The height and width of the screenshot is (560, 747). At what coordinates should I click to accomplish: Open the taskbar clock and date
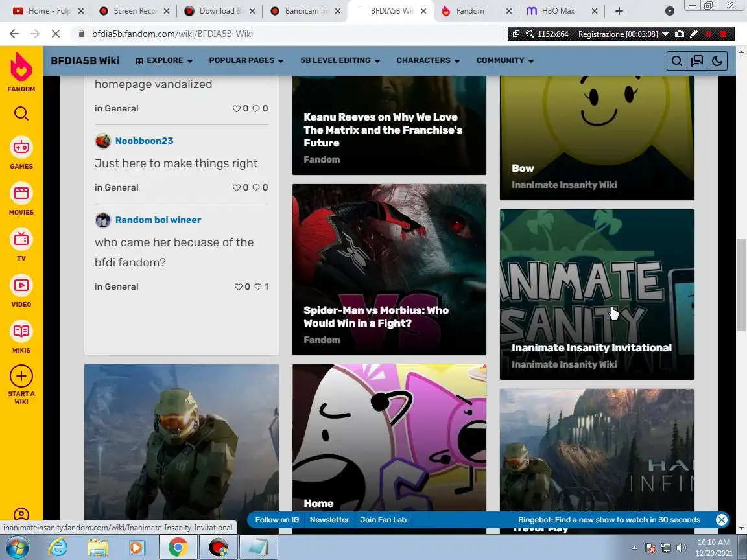714,548
